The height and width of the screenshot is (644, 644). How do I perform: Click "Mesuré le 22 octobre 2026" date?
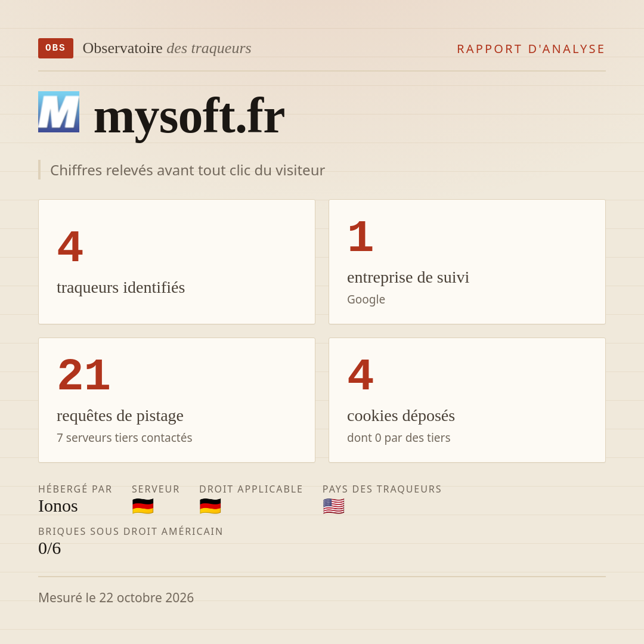click(x=116, y=597)
